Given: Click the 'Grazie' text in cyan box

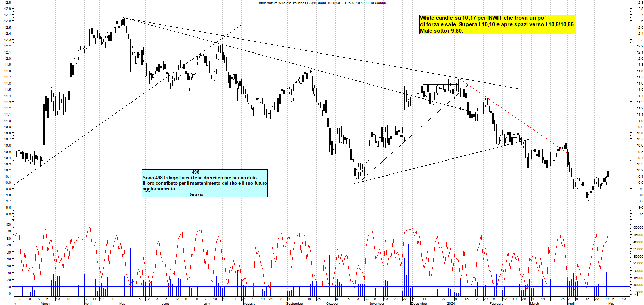Looking at the screenshot, I should click(196, 194).
